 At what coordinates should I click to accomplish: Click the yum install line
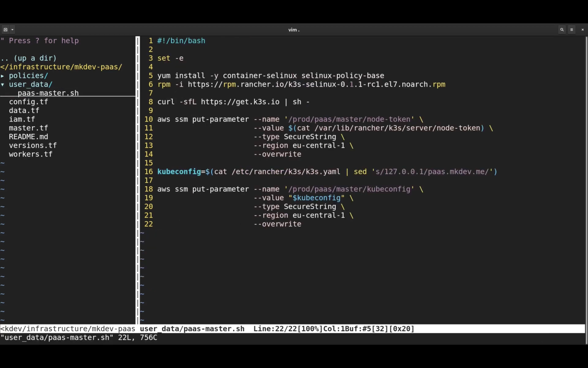[271, 76]
